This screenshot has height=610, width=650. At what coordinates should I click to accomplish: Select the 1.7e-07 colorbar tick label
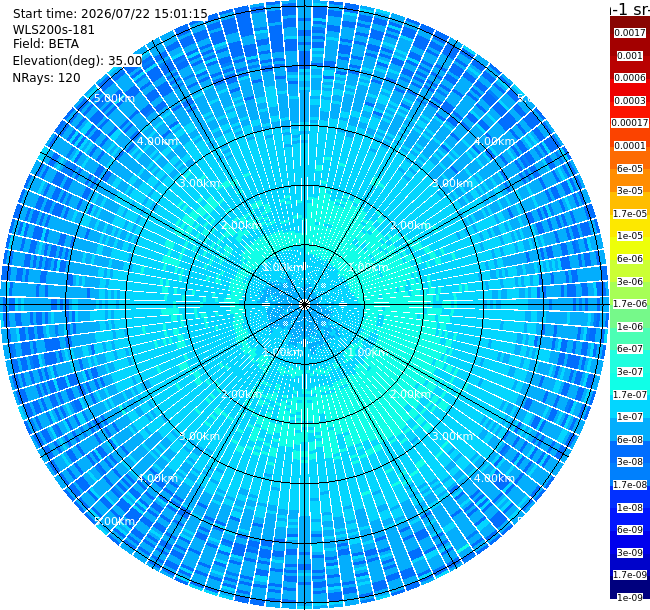(x=630, y=395)
